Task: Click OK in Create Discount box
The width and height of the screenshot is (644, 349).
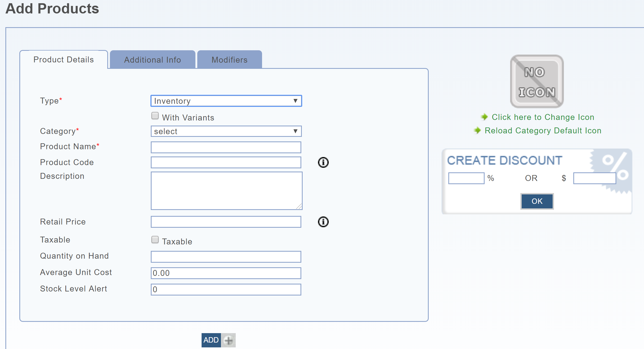Action: [537, 201]
